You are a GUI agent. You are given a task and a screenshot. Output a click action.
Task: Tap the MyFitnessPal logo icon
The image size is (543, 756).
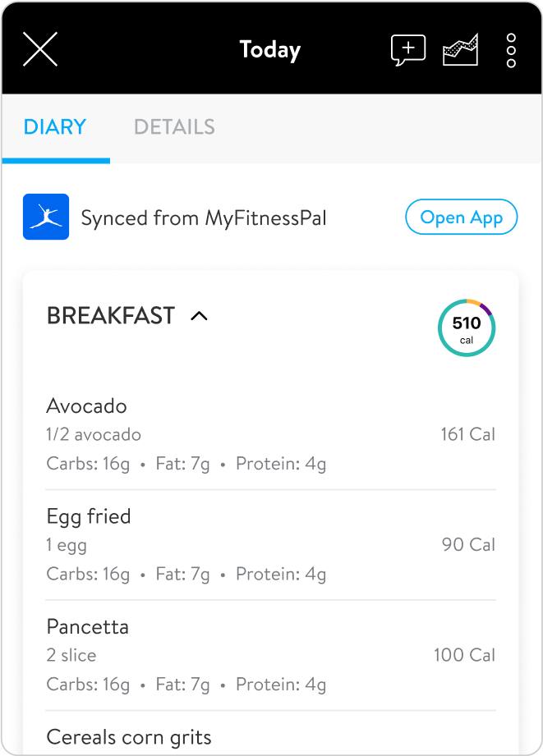pyautogui.click(x=46, y=217)
